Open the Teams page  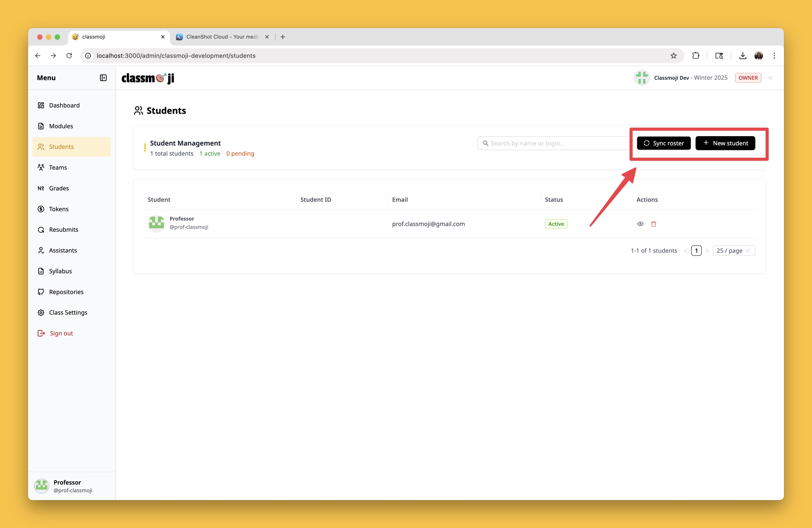(x=71, y=167)
